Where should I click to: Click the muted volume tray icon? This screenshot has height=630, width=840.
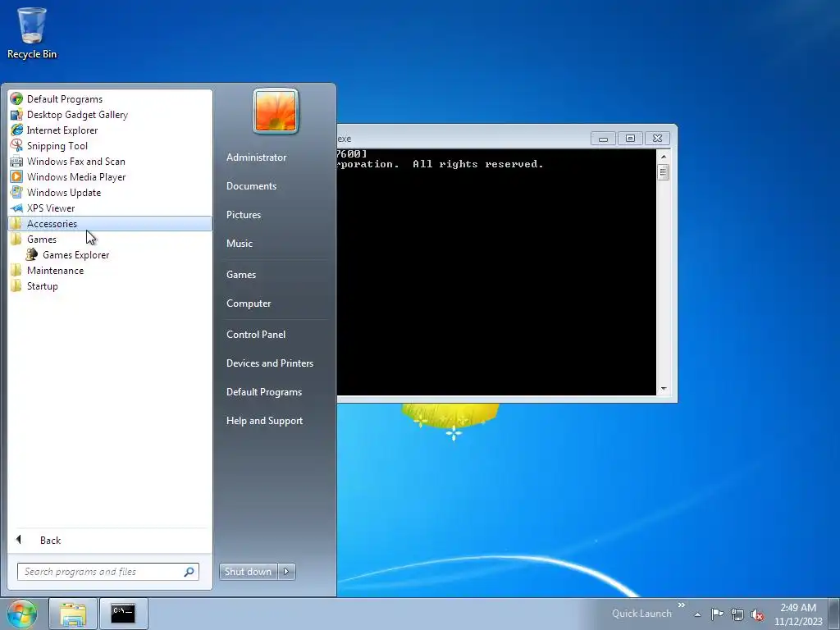757,614
